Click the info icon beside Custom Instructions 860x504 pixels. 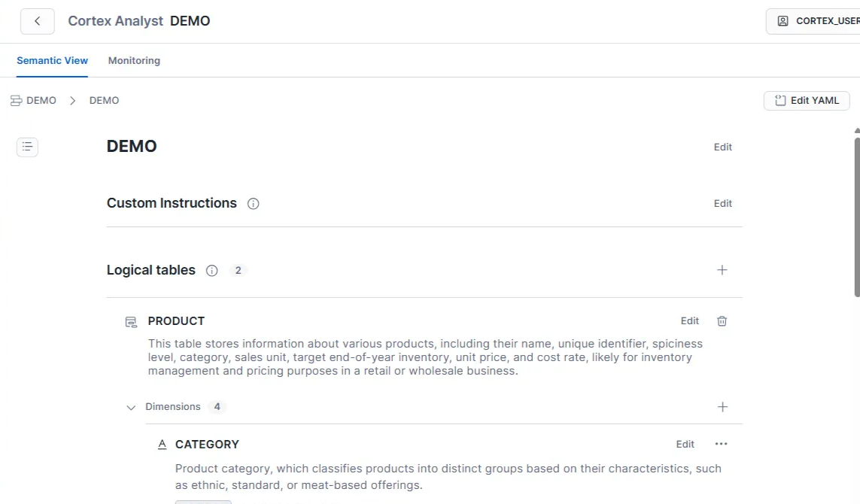click(254, 204)
